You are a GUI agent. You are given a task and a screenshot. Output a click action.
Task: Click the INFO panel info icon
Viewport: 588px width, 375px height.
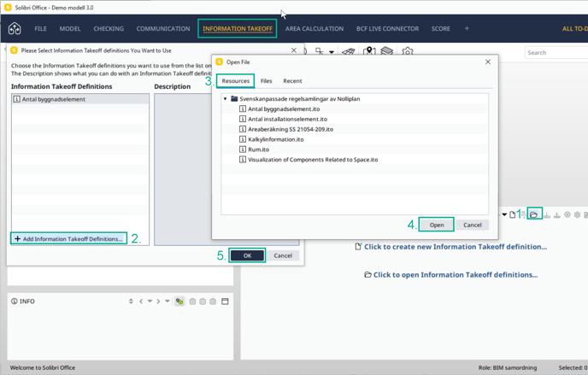point(15,302)
